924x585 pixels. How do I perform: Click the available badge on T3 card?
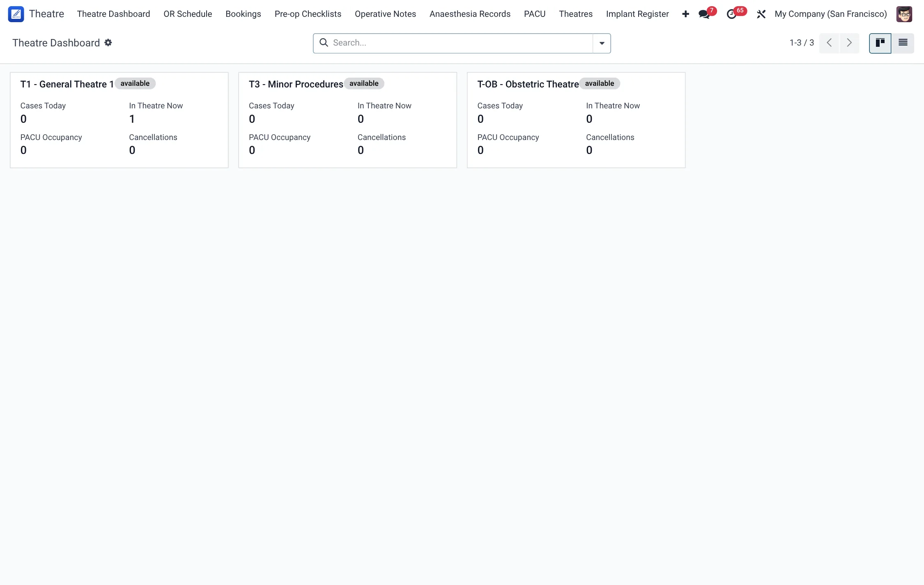364,83
